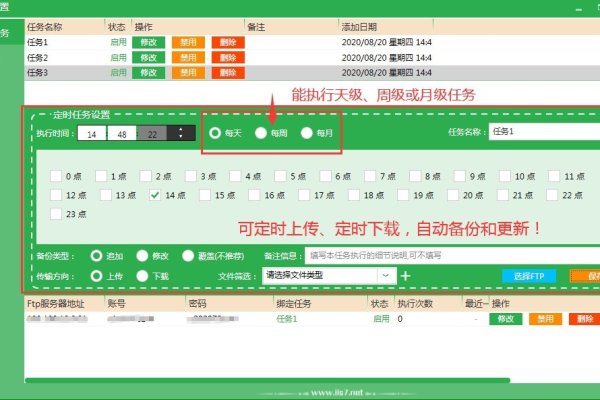Click the minute field showing 48
The width and height of the screenshot is (600, 400).
pos(122,134)
